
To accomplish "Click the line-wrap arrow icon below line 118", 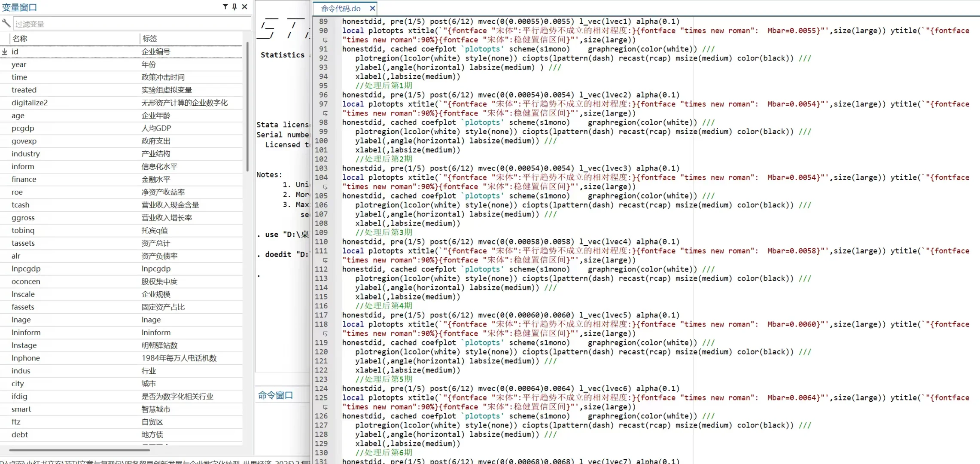I will [x=325, y=334].
